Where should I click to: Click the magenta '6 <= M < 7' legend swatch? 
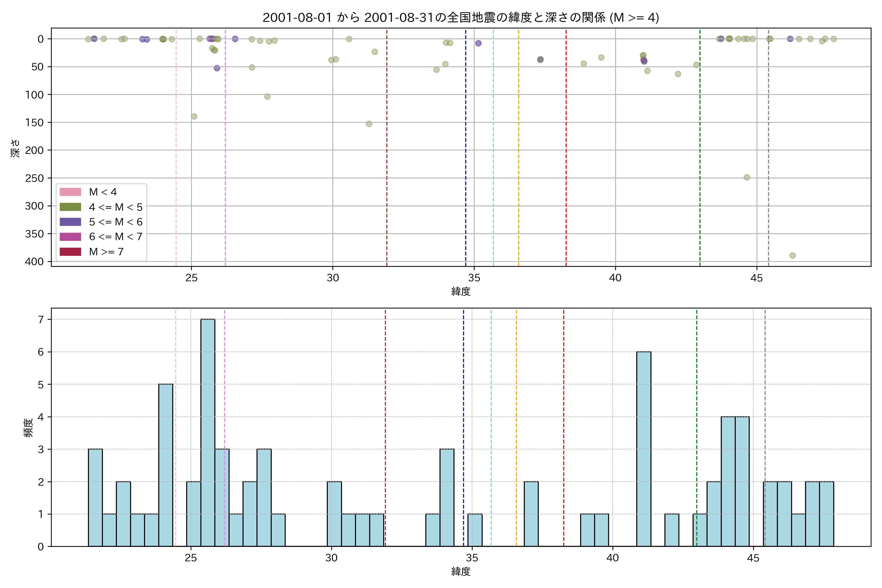click(x=70, y=237)
